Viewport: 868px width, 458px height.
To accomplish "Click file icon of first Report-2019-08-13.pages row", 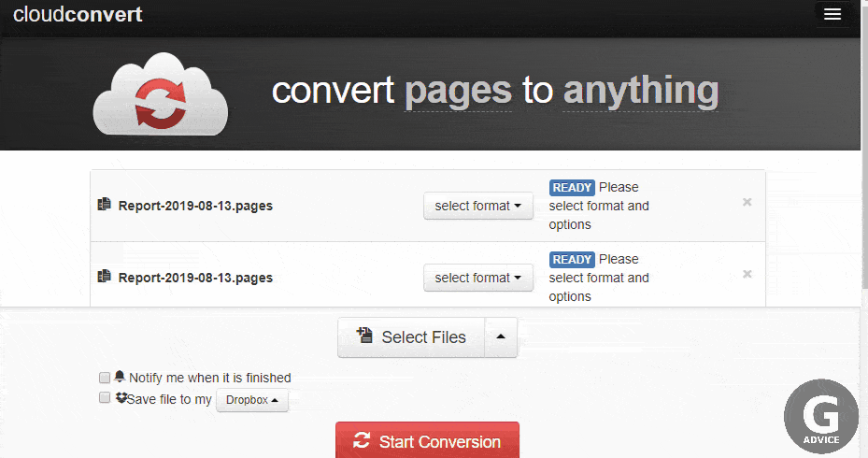I will click(104, 205).
